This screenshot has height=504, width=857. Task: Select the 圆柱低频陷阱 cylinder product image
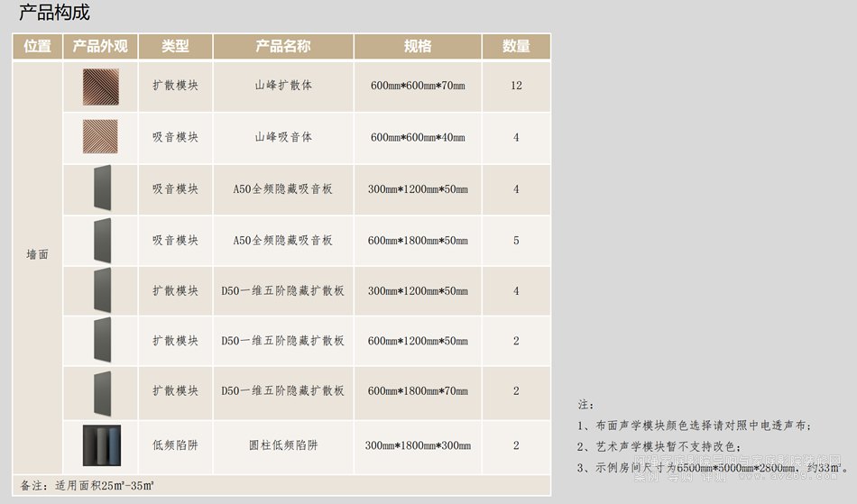point(100,445)
